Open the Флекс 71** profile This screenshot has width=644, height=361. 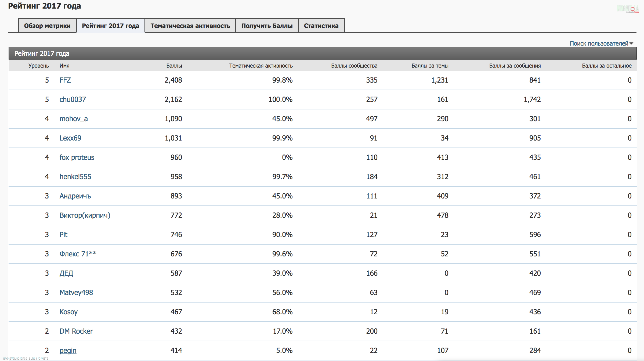click(78, 254)
